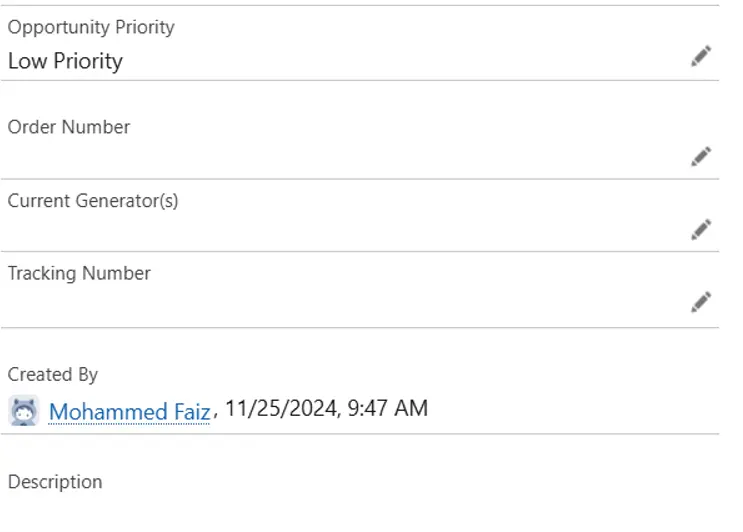
Task: Edit the Opportunity Priority field via pencil icon
Action: pyautogui.click(x=701, y=56)
